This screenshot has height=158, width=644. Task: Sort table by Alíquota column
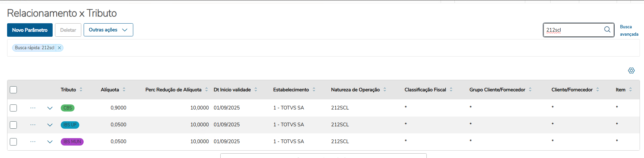click(124, 90)
